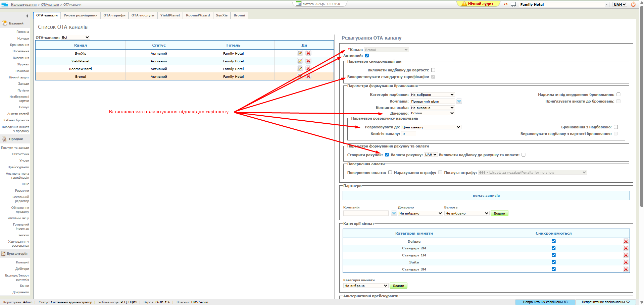The image size is (644, 305).
Task: Expand the 'Категорія надбавки' dropdown
Action: [x=432, y=95]
